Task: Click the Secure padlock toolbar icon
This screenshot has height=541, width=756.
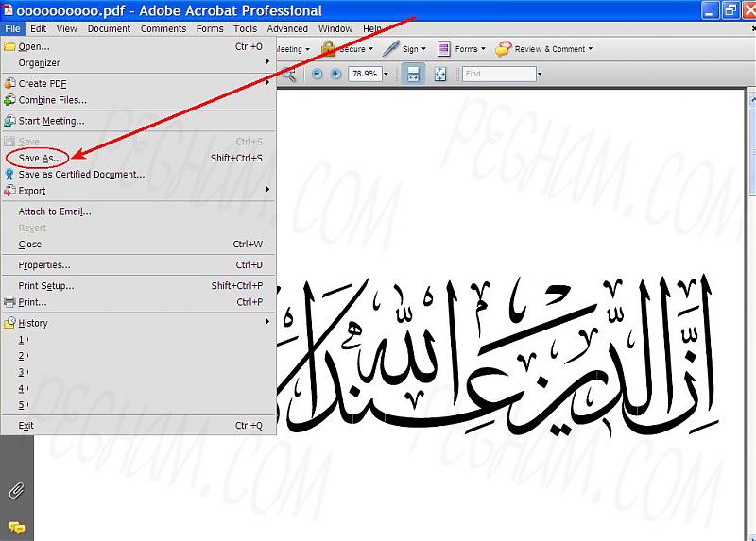Action: click(x=328, y=49)
